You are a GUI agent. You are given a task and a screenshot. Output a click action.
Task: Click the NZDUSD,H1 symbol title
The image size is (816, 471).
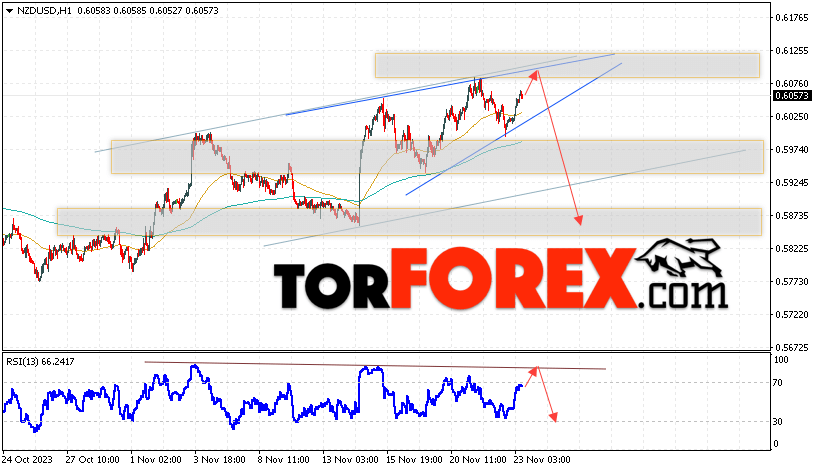[44, 10]
